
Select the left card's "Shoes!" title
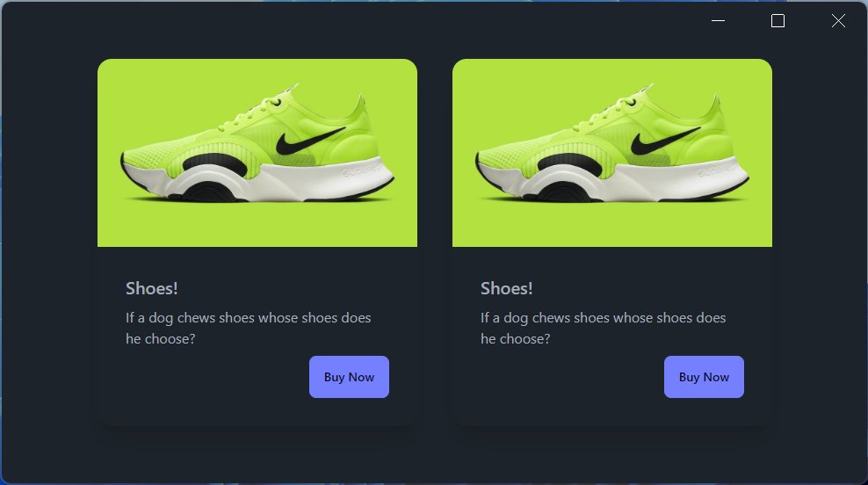152,288
